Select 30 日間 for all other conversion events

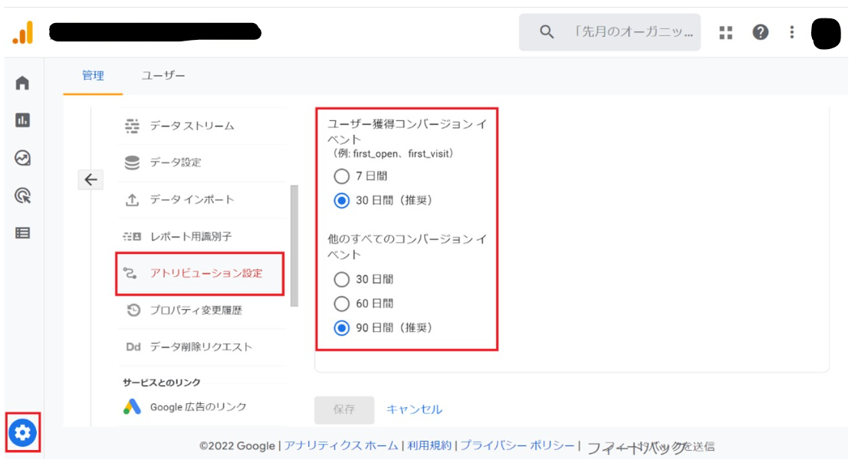pos(341,279)
